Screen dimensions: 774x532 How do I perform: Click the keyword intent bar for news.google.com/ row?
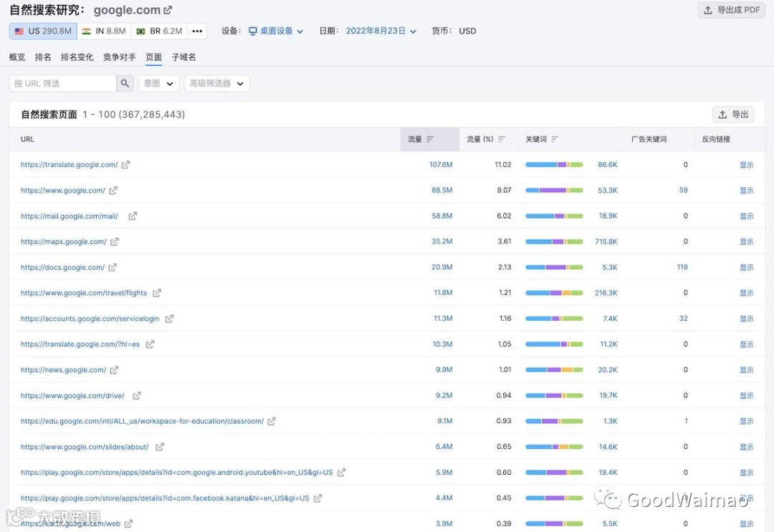coord(554,369)
